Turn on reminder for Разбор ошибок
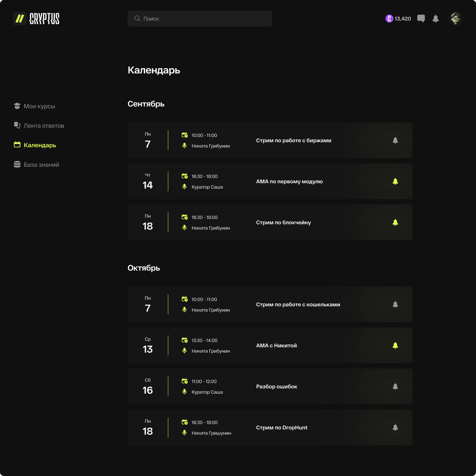 pyautogui.click(x=395, y=386)
